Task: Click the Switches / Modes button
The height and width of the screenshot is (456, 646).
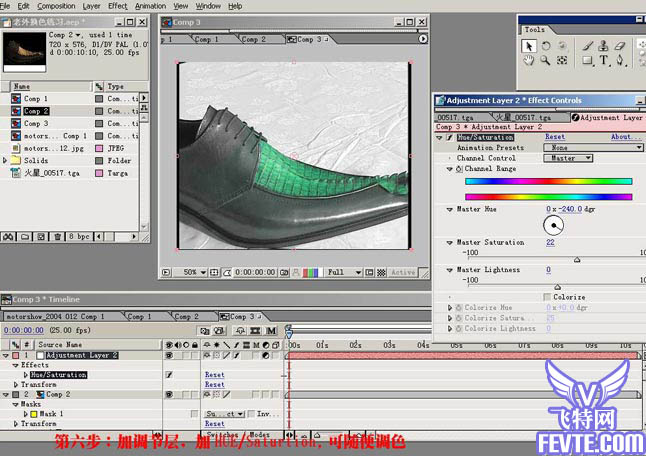Action: pyautogui.click(x=242, y=434)
